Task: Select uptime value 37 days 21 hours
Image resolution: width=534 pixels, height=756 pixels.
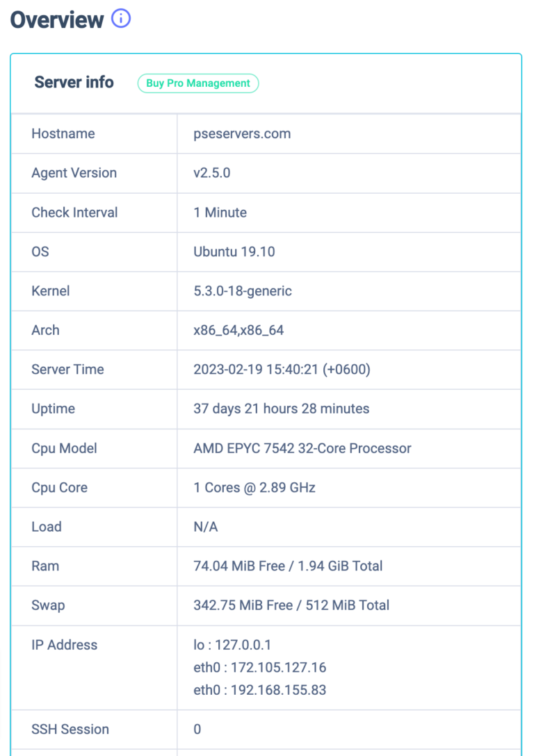Action: pyautogui.click(x=281, y=409)
